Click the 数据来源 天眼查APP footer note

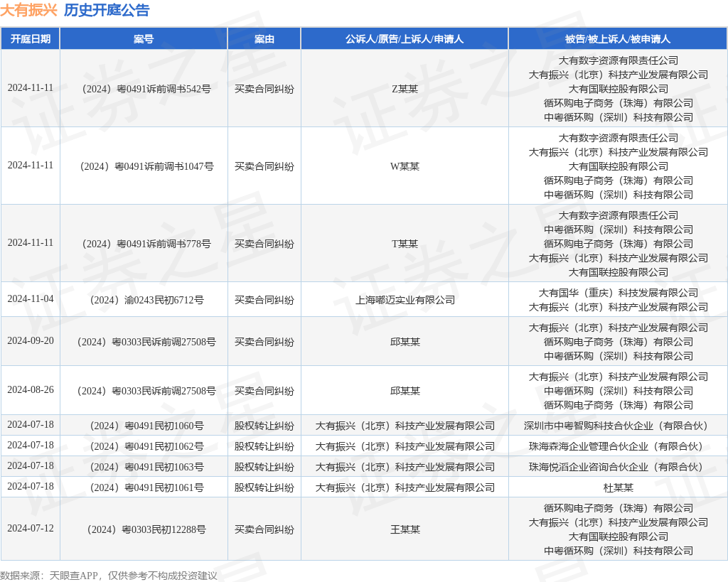109,576
